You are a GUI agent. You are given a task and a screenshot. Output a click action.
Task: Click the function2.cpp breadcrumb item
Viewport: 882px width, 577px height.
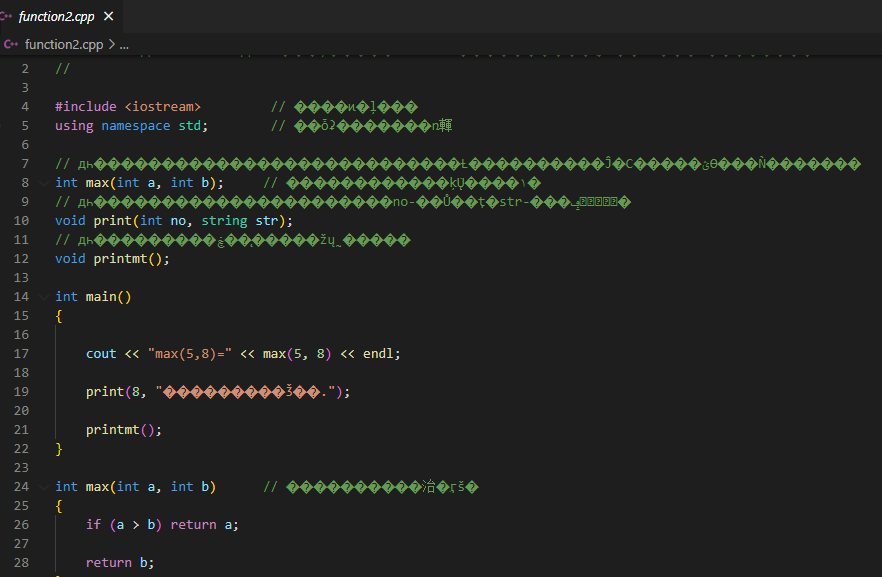64,44
